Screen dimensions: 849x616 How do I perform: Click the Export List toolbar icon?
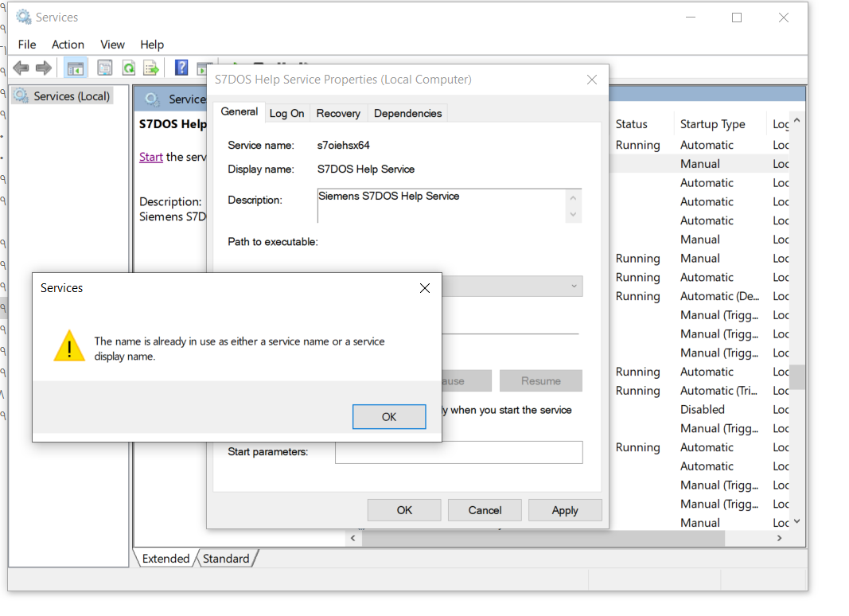click(x=151, y=68)
